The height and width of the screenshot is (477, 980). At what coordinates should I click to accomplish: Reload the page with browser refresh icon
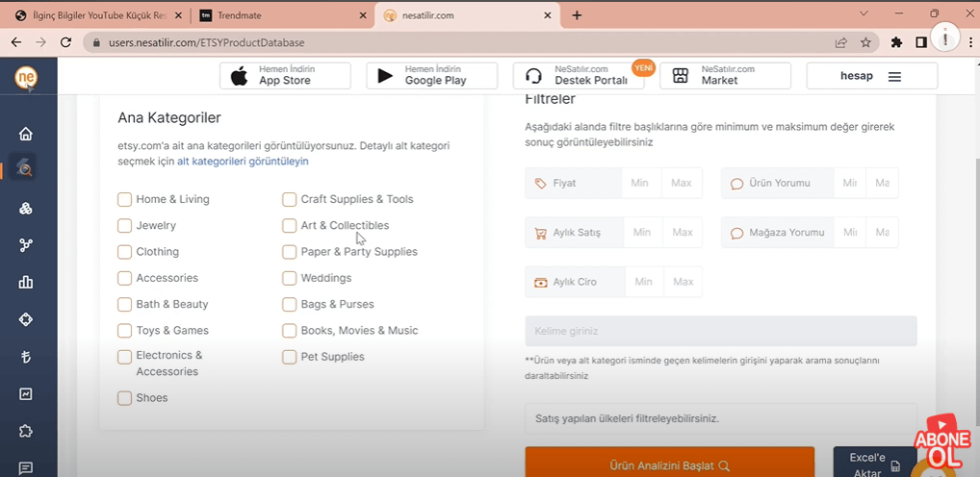click(x=65, y=42)
